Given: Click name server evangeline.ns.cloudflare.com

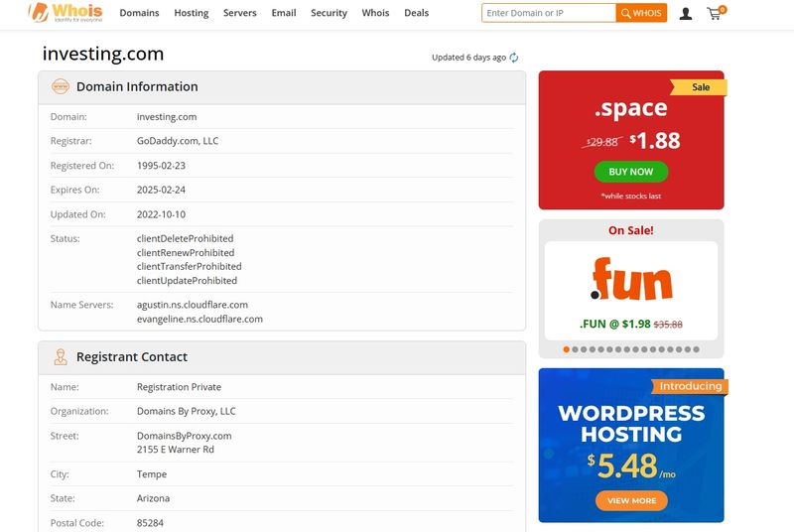Looking at the screenshot, I should pos(199,319).
